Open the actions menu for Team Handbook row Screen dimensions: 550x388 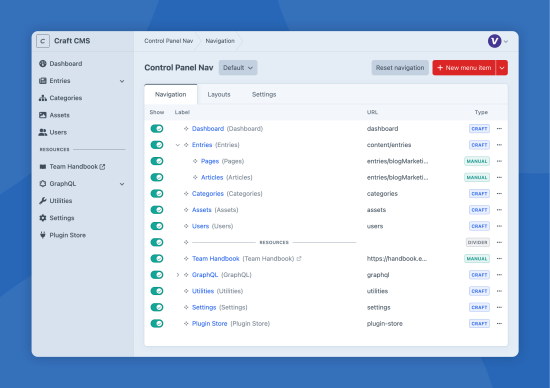pos(499,259)
